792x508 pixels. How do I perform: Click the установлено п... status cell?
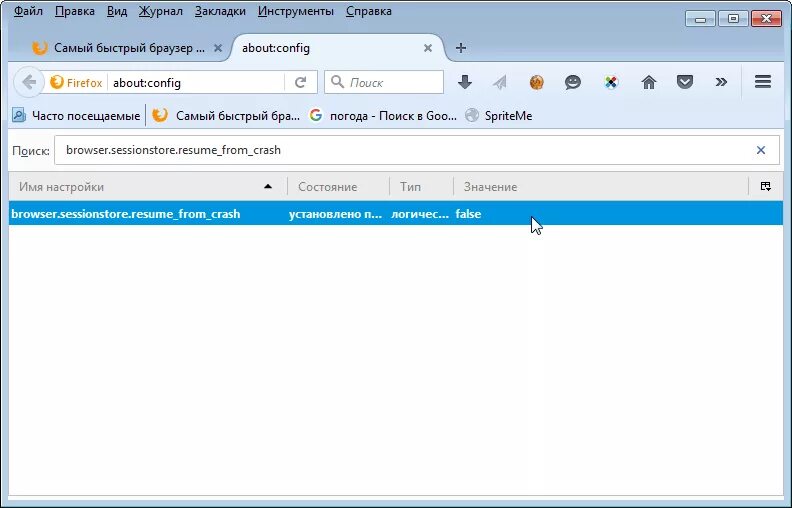tap(335, 214)
